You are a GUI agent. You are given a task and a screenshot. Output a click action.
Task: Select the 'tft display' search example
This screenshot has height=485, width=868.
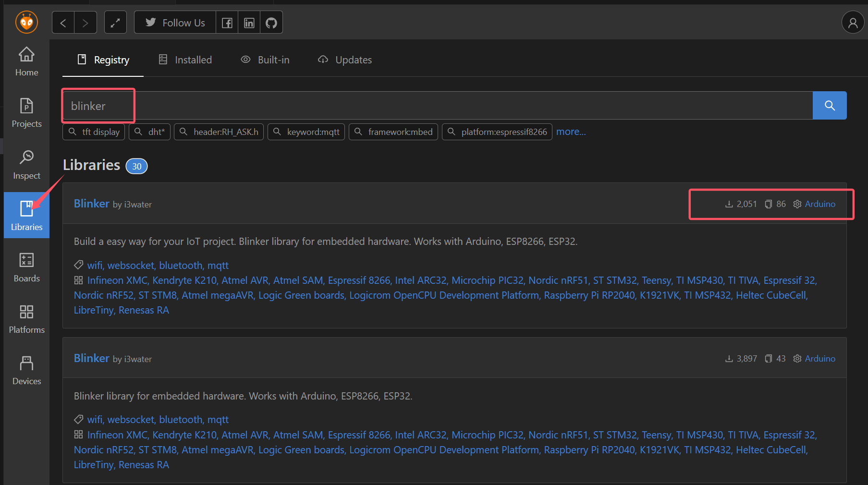(94, 132)
